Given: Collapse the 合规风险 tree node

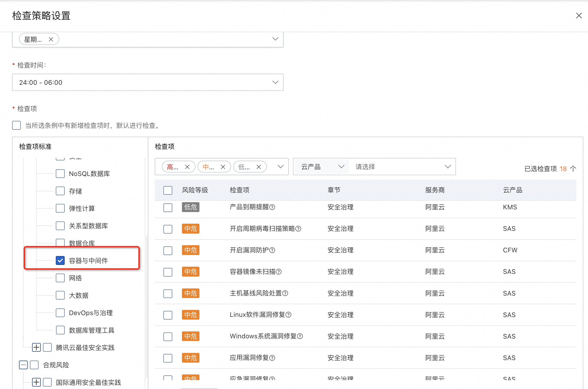Looking at the screenshot, I should (x=23, y=365).
